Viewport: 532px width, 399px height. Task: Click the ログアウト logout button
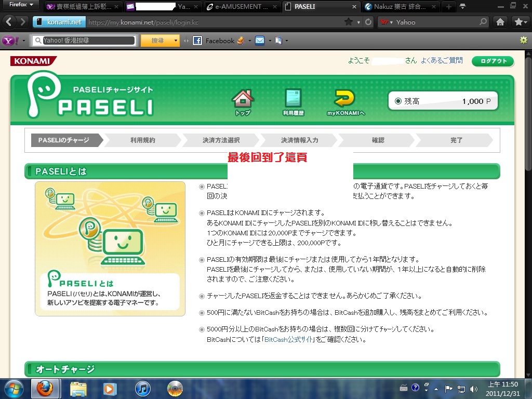(493, 61)
